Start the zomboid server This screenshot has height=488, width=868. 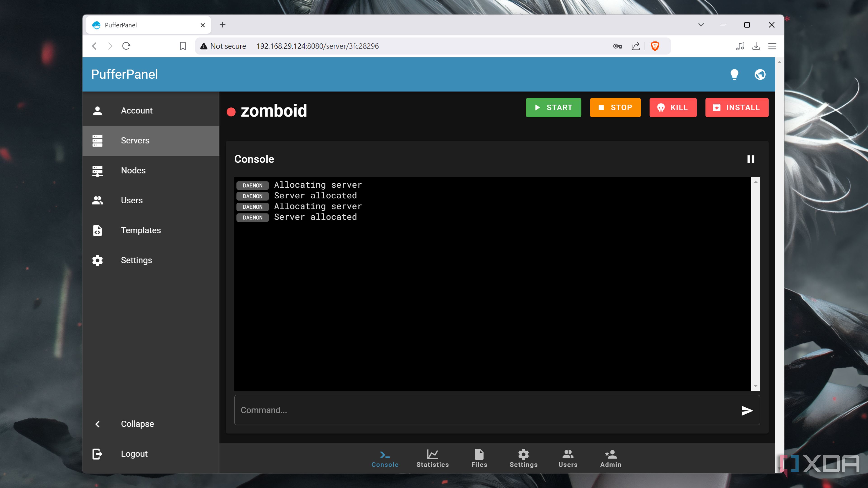click(553, 108)
